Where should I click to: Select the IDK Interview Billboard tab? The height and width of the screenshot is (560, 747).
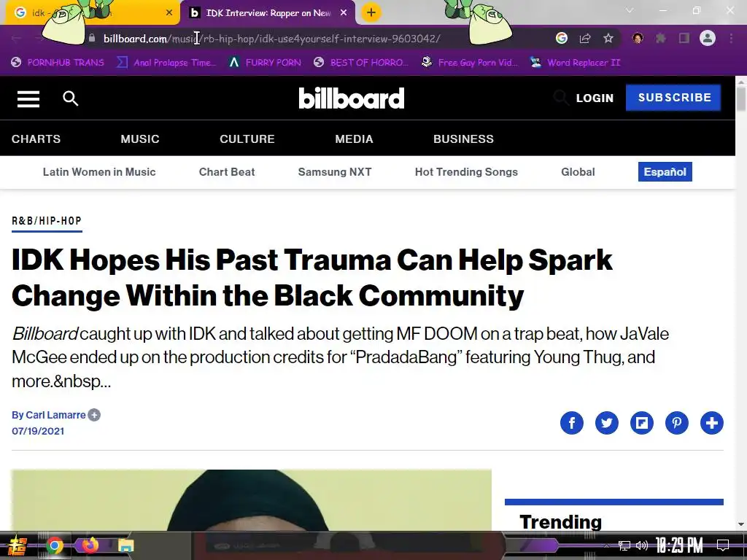pos(268,13)
